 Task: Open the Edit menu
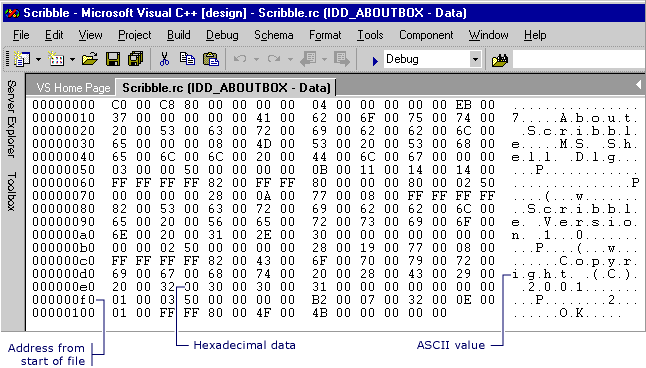(54, 35)
